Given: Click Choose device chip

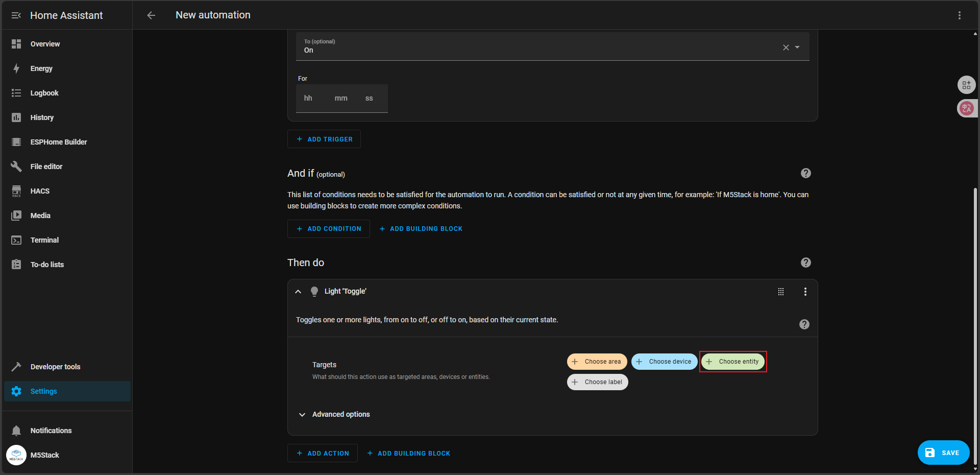Looking at the screenshot, I should (665, 362).
